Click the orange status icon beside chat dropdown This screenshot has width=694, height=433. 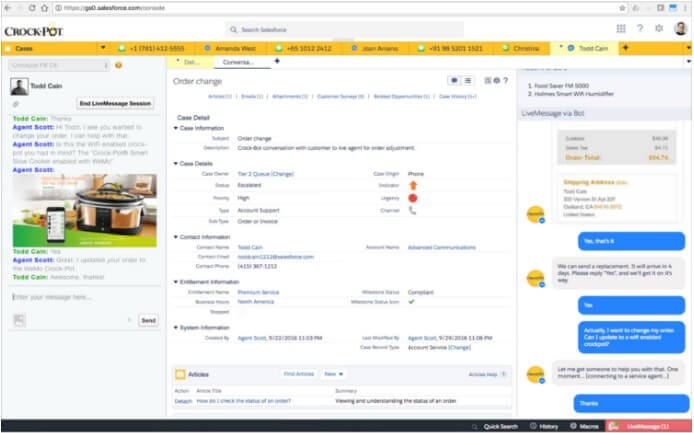click(119, 65)
